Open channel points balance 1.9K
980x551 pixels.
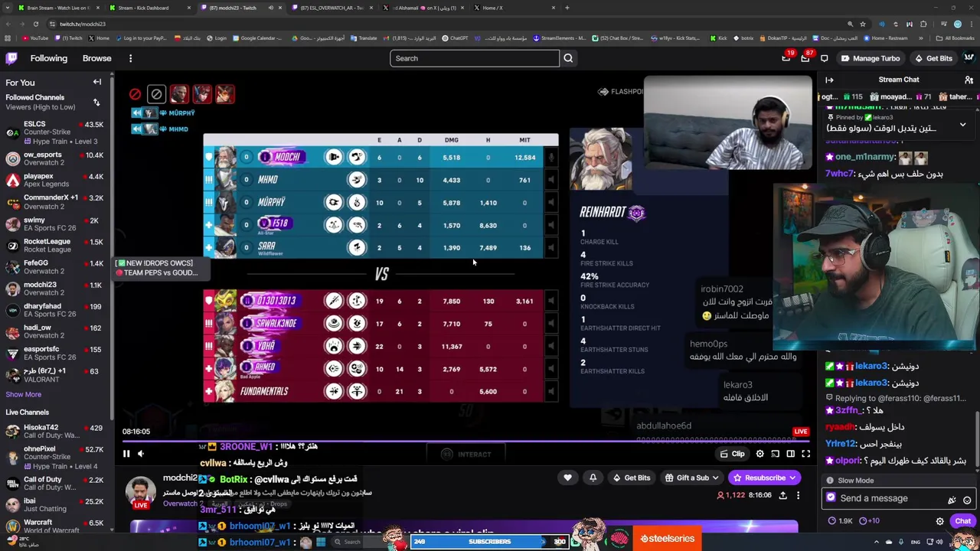click(x=840, y=521)
